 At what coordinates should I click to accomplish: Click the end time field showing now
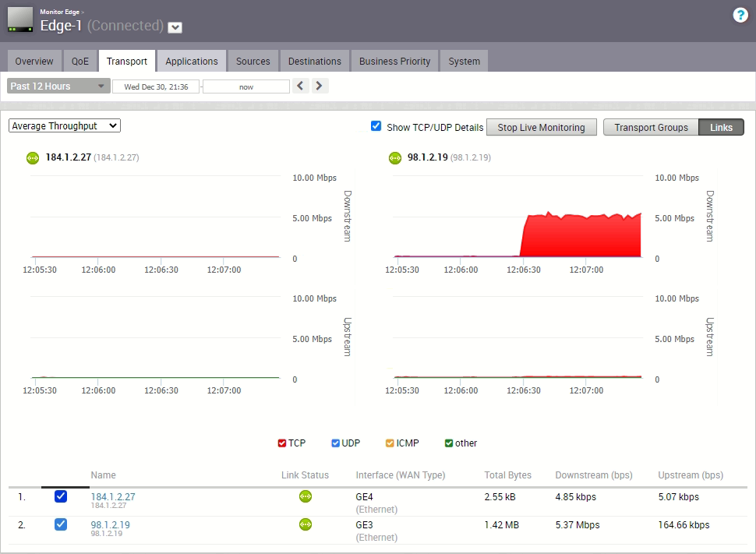tap(246, 86)
